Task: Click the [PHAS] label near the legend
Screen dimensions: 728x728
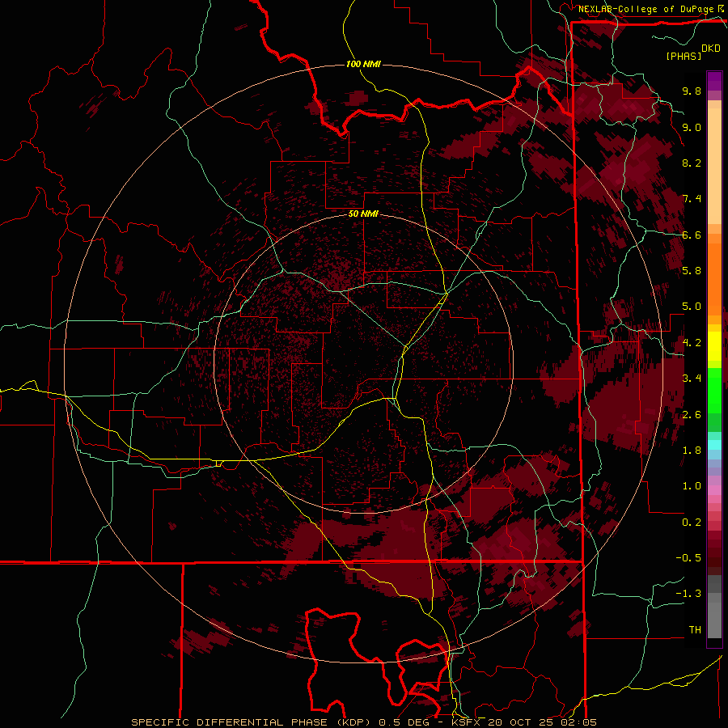Action: coord(684,56)
